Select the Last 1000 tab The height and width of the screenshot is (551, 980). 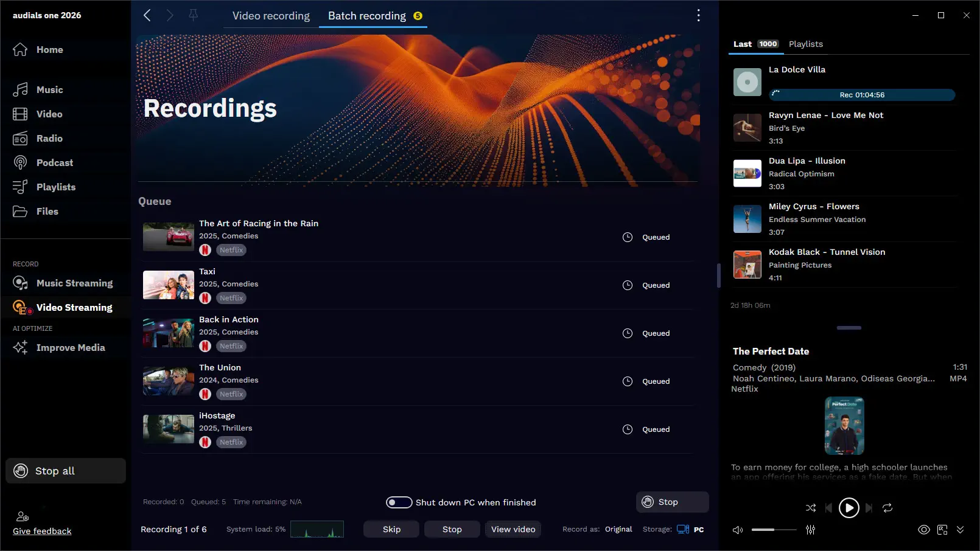(x=755, y=44)
